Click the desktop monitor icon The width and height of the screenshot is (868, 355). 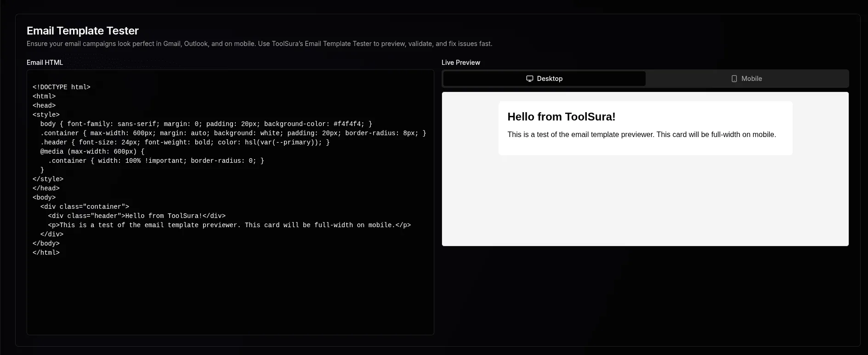tap(530, 79)
